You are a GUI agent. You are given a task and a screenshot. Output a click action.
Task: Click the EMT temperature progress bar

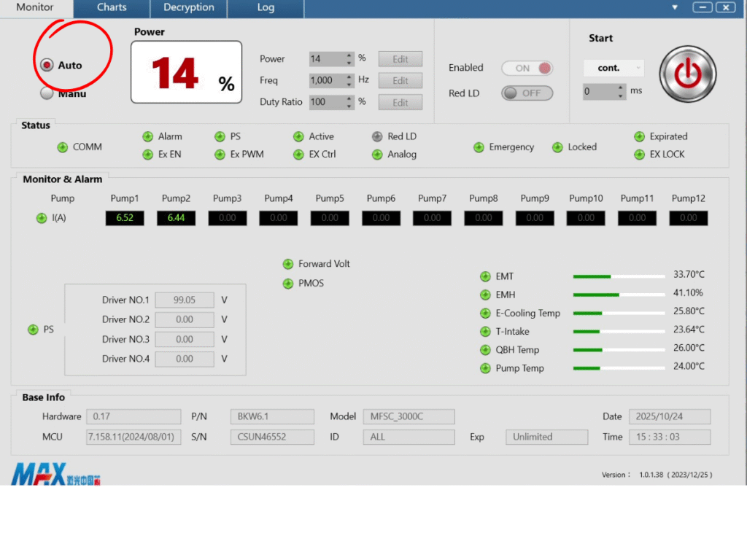(619, 276)
